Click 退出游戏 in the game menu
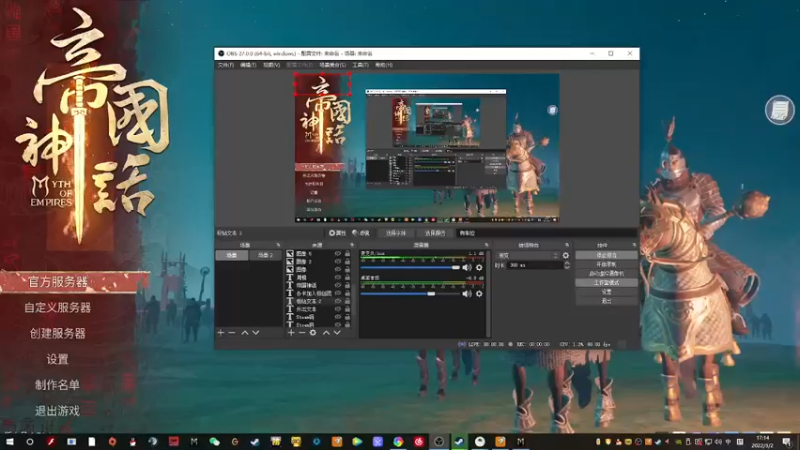This screenshot has width=800, height=450. [57, 411]
